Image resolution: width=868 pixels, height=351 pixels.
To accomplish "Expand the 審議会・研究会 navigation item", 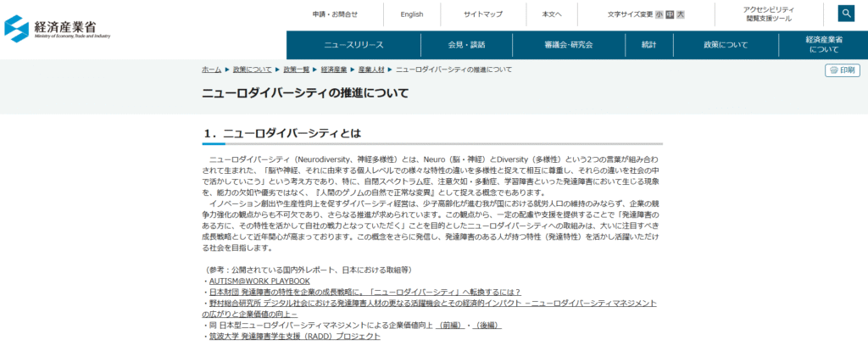I will 569,45.
